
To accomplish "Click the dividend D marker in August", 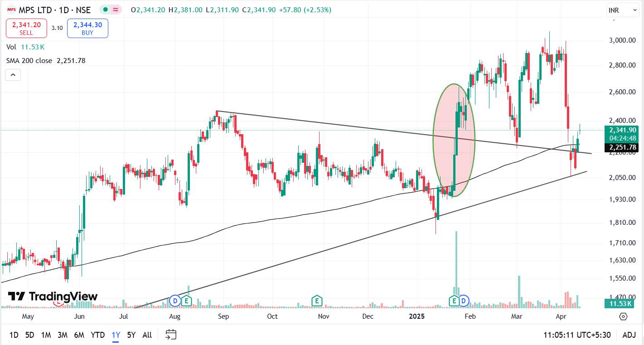I will (175, 301).
